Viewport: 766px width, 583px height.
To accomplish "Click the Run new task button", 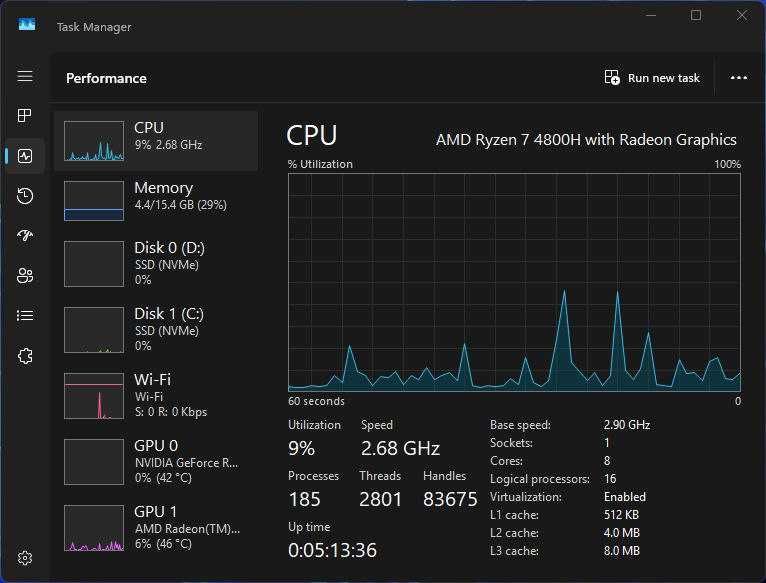I will pos(652,78).
